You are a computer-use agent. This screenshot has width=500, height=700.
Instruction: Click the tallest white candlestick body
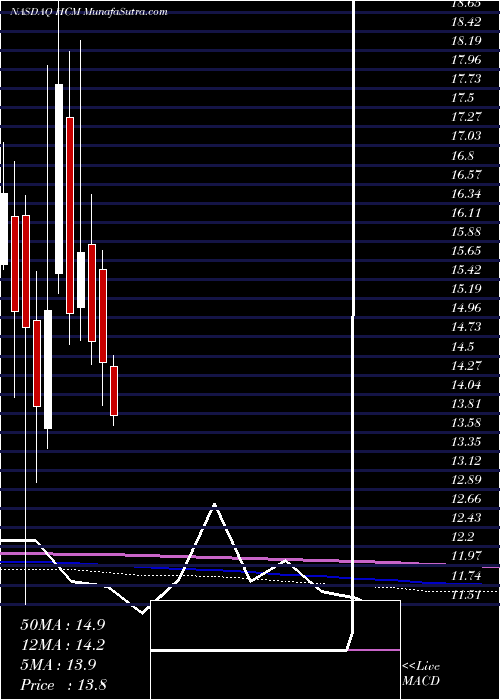[x=59, y=179]
